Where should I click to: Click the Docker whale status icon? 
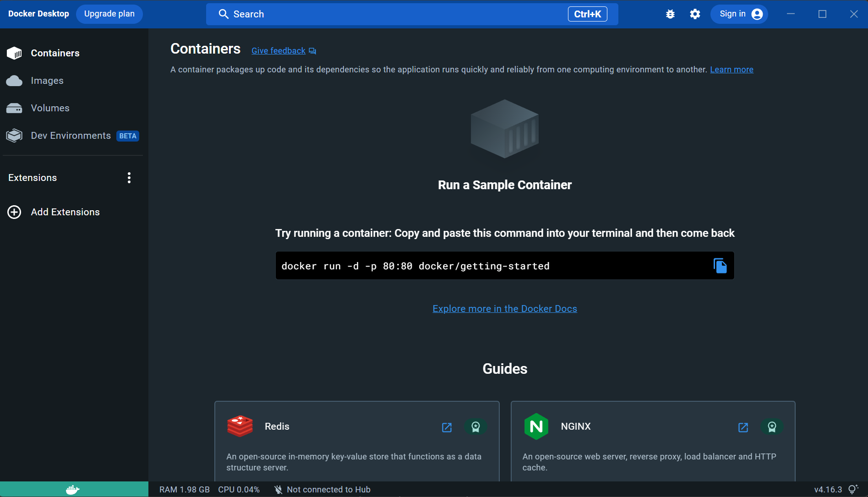pyautogui.click(x=73, y=490)
